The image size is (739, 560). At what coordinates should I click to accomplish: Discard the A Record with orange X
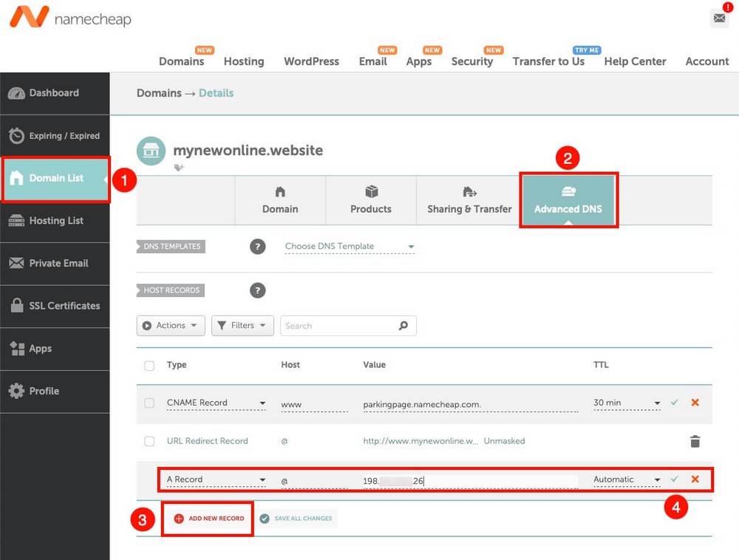point(695,479)
